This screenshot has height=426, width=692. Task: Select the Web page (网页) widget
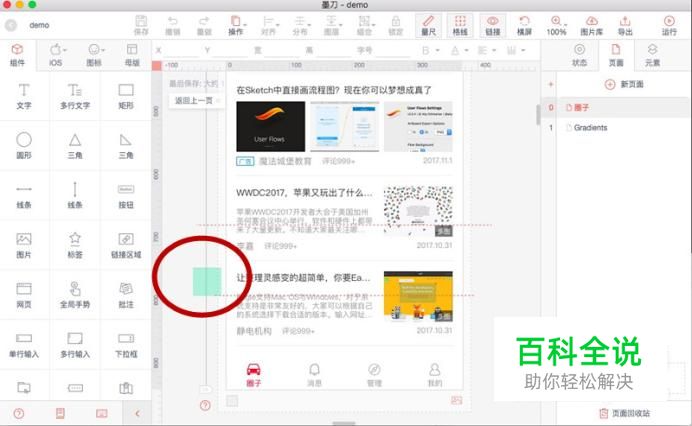pos(24,295)
